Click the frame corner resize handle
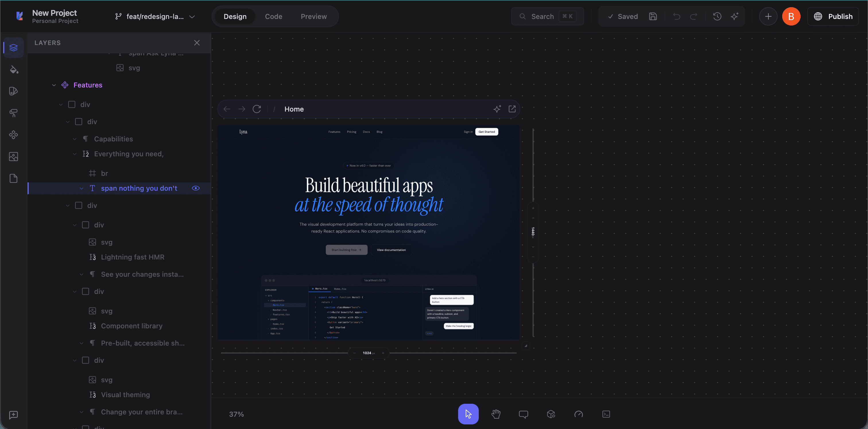 click(x=526, y=346)
